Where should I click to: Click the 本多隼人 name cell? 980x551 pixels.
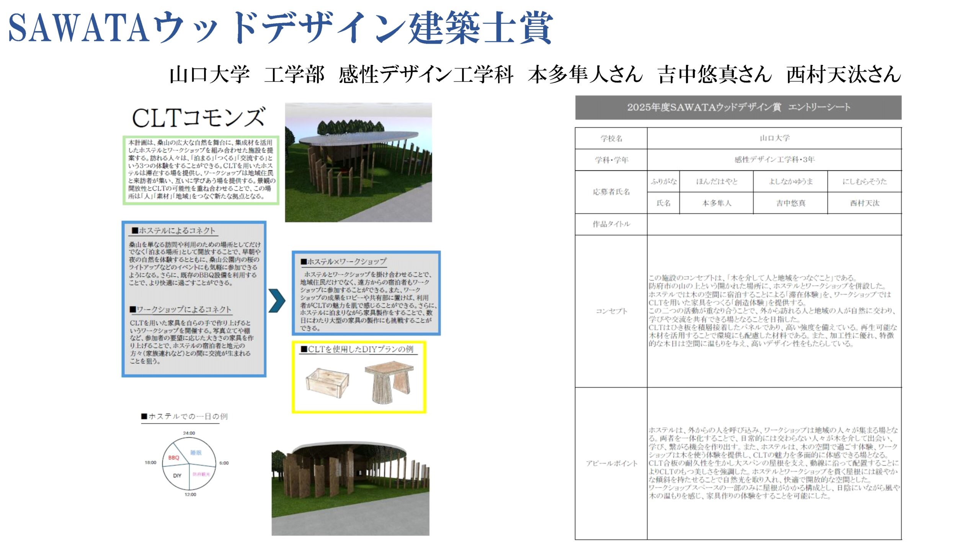(x=716, y=203)
